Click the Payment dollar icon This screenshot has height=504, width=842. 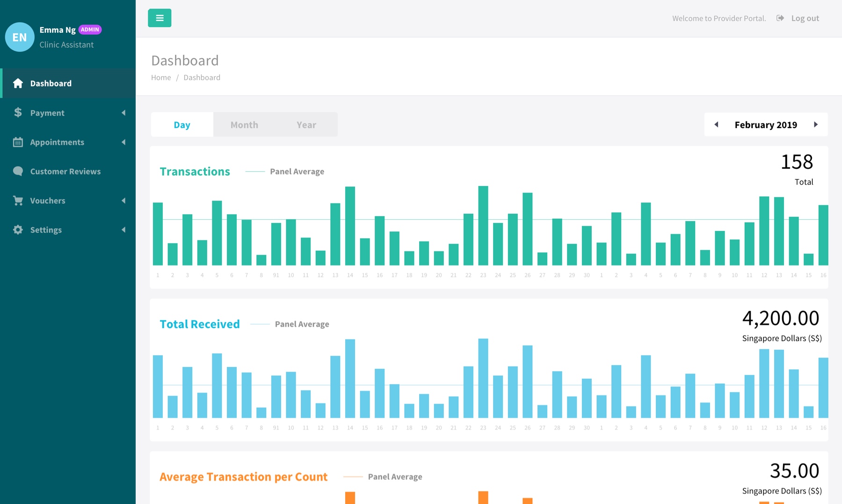tap(18, 112)
